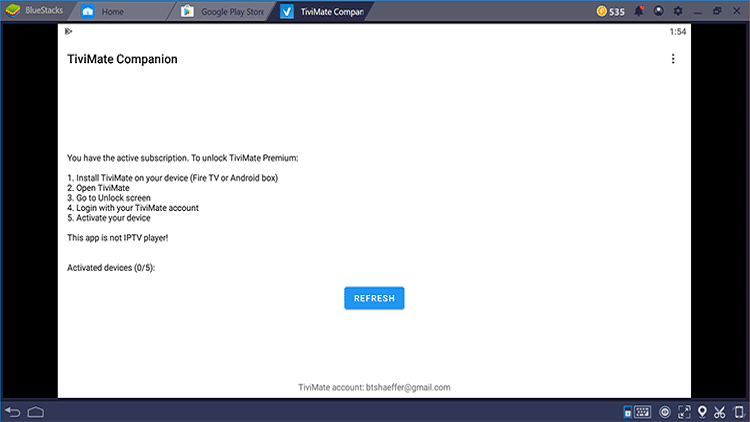The height and width of the screenshot is (422, 750).
Task: Click the 'Activated devices (0/5):' text
Action: pyautogui.click(x=111, y=267)
